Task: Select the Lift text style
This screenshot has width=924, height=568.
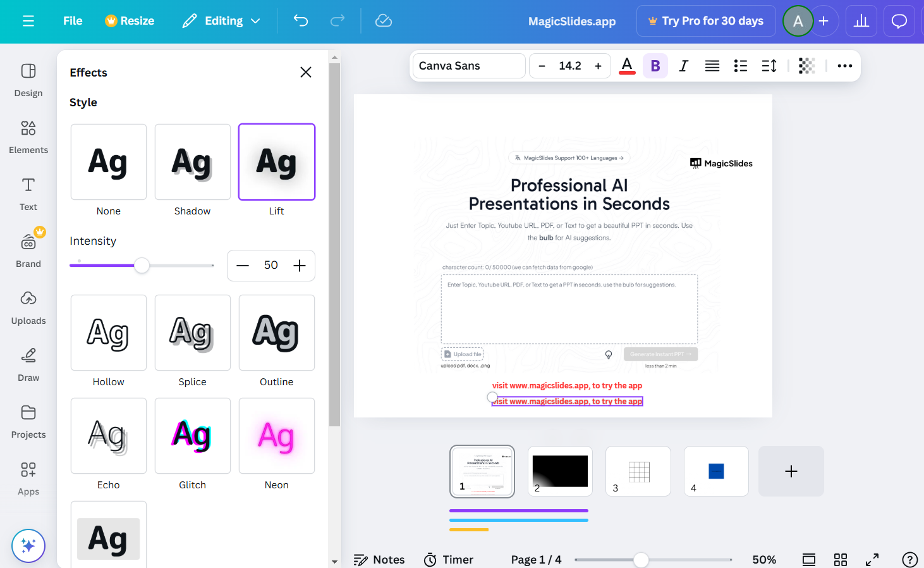Action: coord(277,162)
